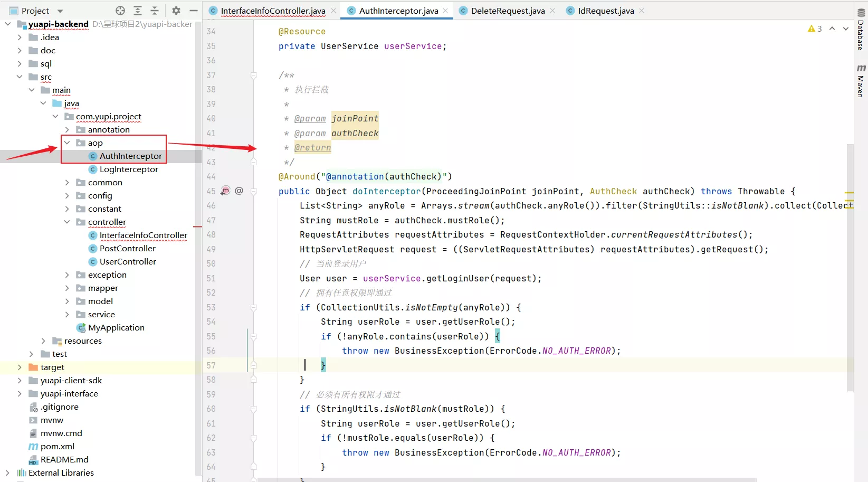Collapse the controller package
This screenshot has height=482, width=868.
coord(67,222)
